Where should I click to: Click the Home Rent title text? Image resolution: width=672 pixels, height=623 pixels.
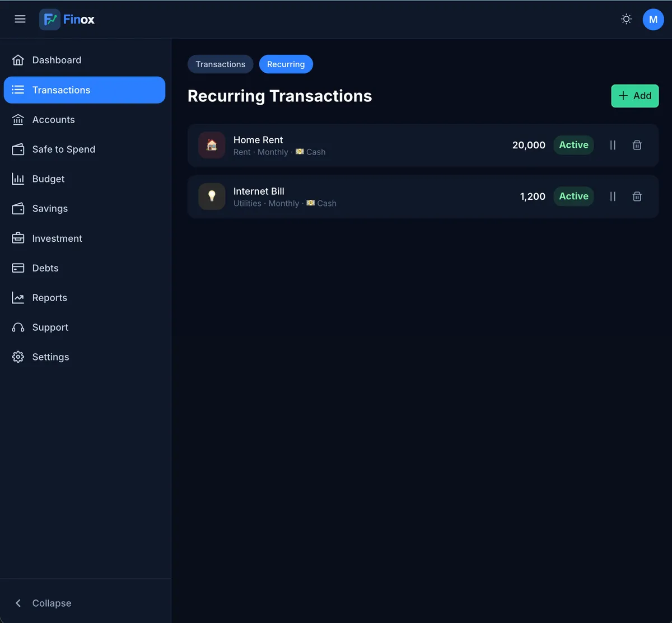pos(258,140)
